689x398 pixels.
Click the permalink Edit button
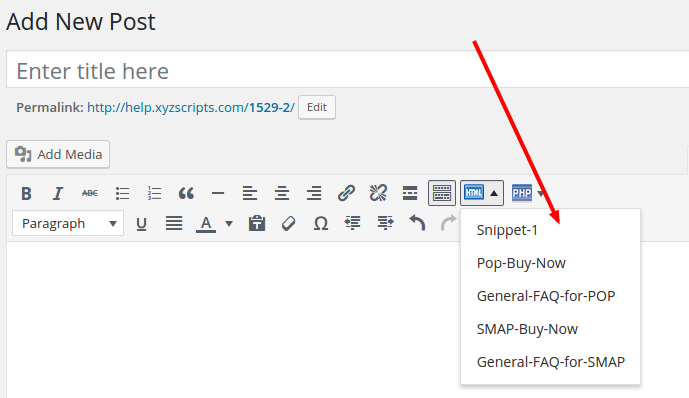coord(317,107)
